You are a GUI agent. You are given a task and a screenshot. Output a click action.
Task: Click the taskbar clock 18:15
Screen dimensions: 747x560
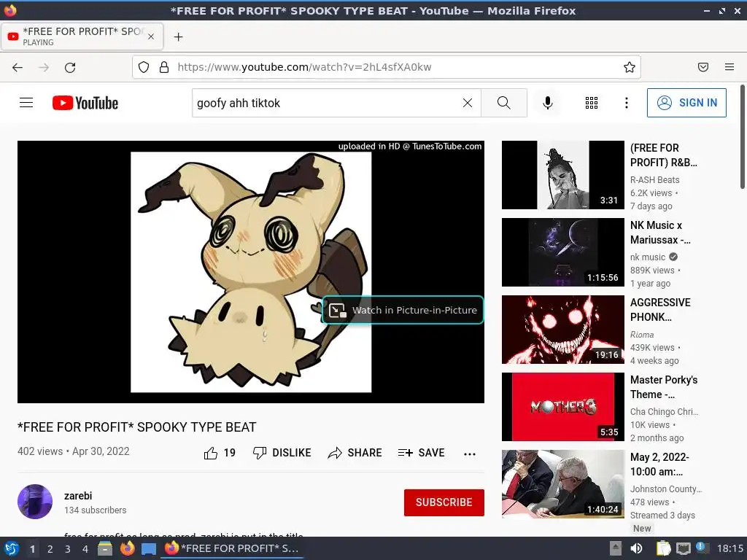[x=729, y=548]
